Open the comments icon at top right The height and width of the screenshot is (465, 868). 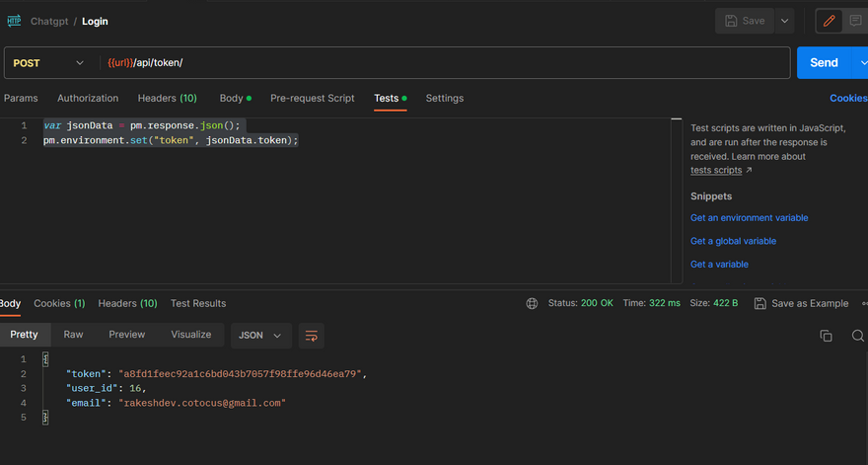855,21
